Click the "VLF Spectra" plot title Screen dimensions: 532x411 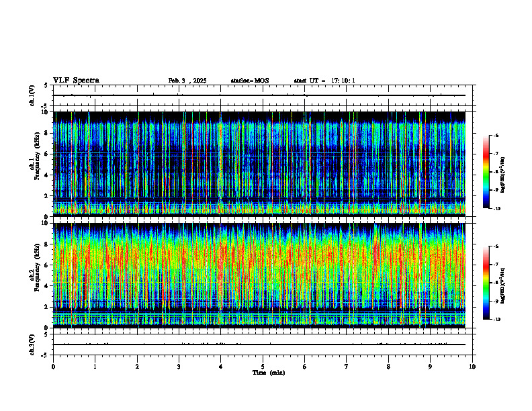(x=76, y=81)
